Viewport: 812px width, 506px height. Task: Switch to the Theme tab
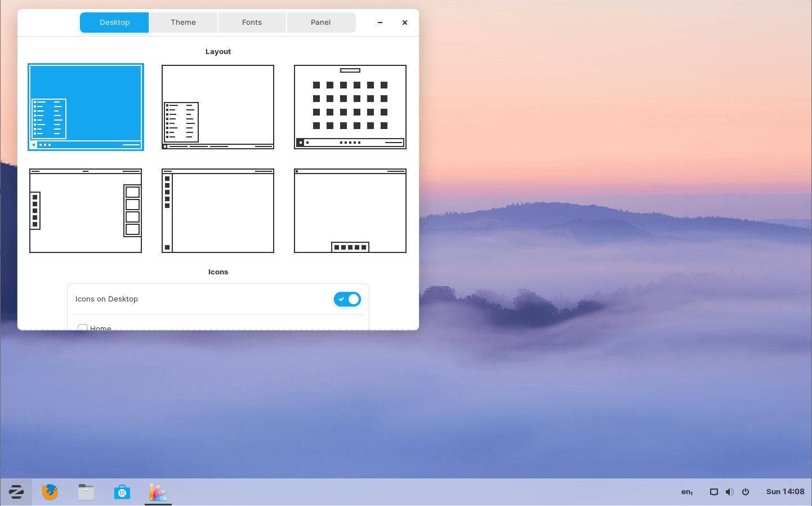click(x=183, y=22)
